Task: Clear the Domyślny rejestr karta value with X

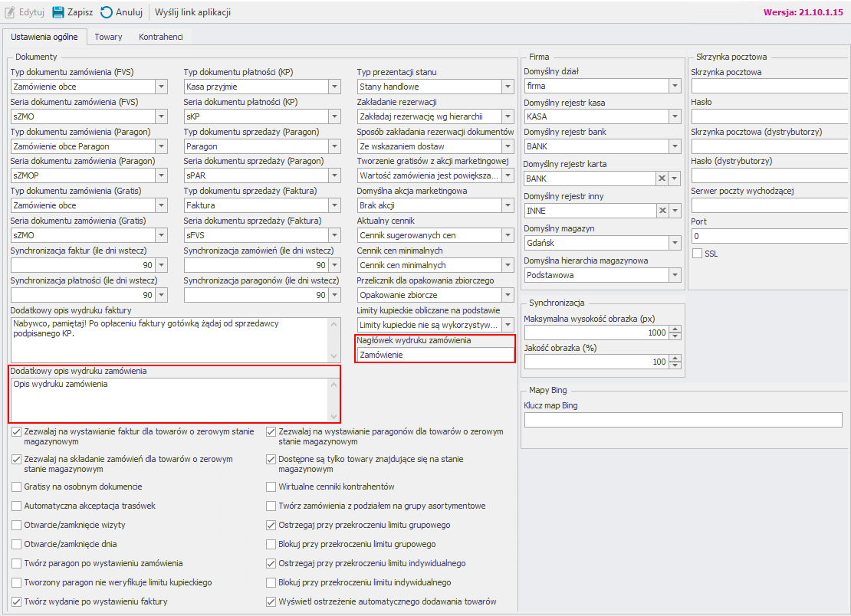Action: tap(661, 179)
